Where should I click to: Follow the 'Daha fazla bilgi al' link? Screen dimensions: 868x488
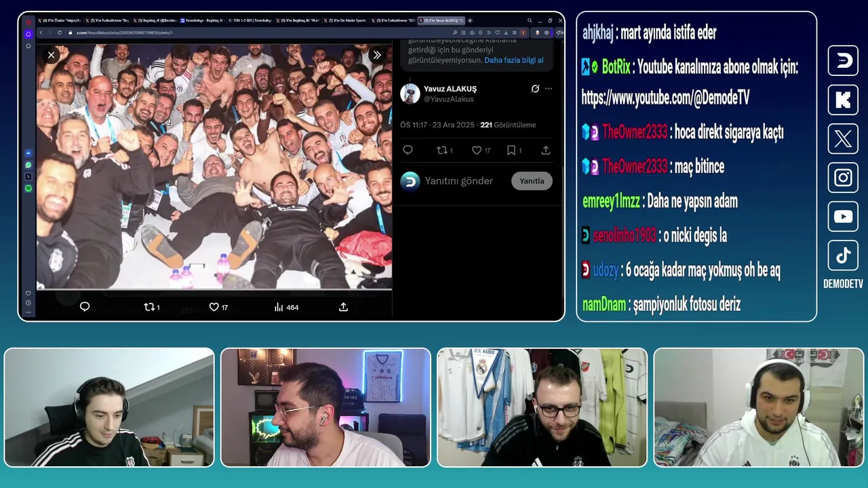click(514, 60)
